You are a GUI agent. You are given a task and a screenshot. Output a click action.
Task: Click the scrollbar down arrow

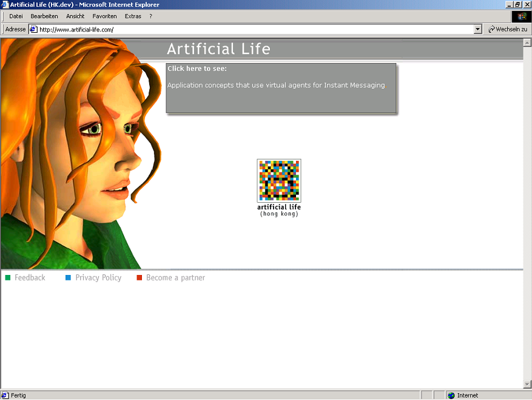[x=527, y=384]
